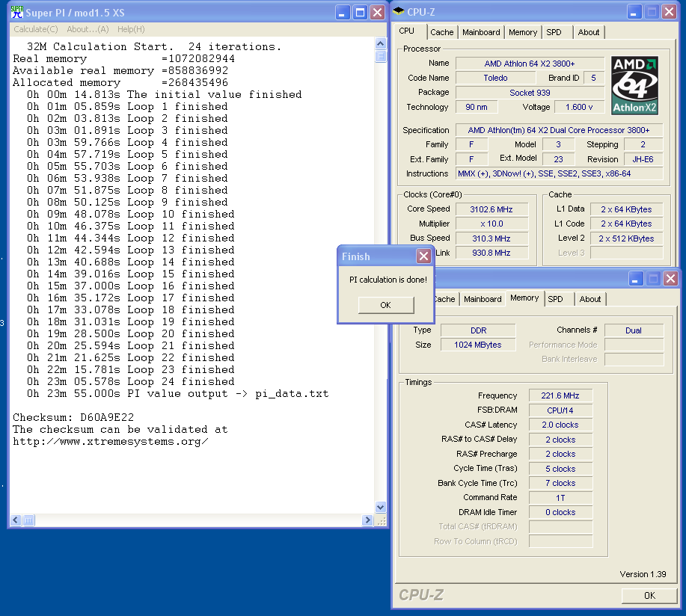Click the Package field Socket 939
686x616 pixels.
click(x=530, y=93)
